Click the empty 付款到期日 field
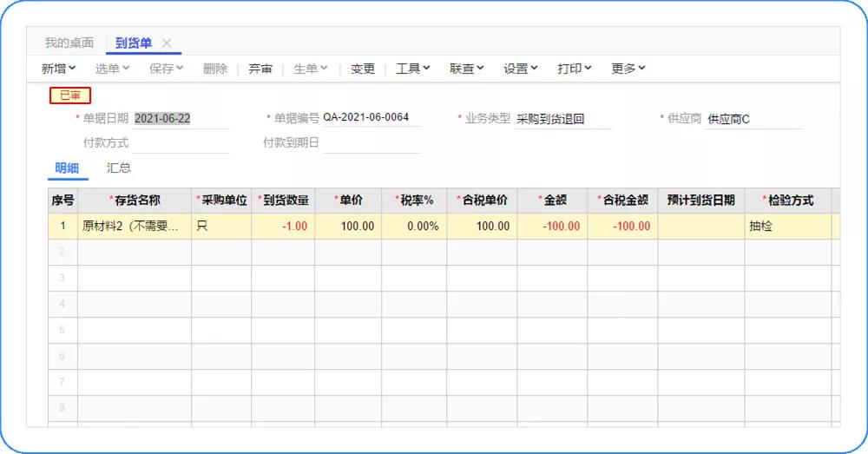 (372, 143)
